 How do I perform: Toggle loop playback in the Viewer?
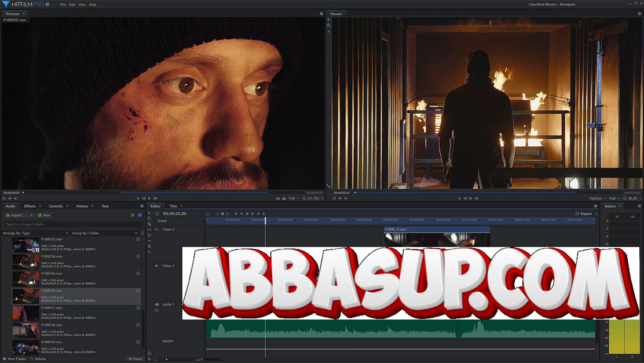[x=334, y=198]
